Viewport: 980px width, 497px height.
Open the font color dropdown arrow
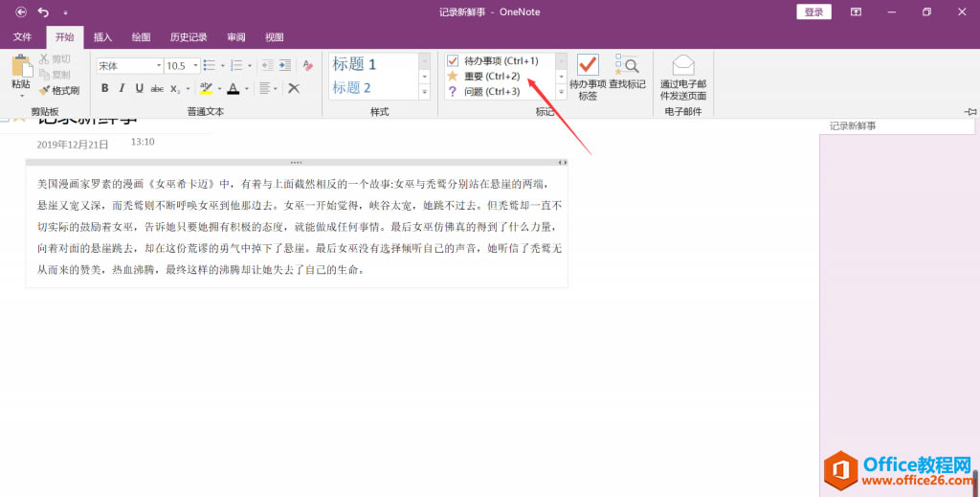[247, 89]
